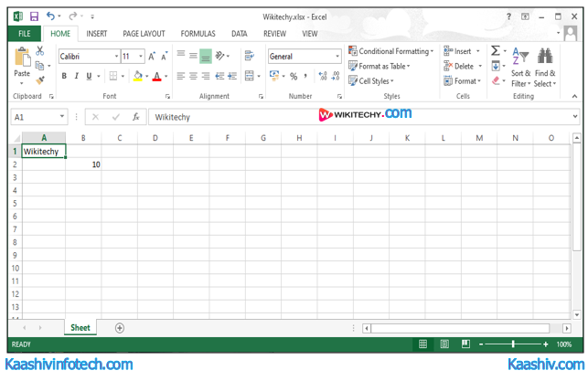The image size is (588, 381).
Task: Click the Format as Table button
Action: 382,66
